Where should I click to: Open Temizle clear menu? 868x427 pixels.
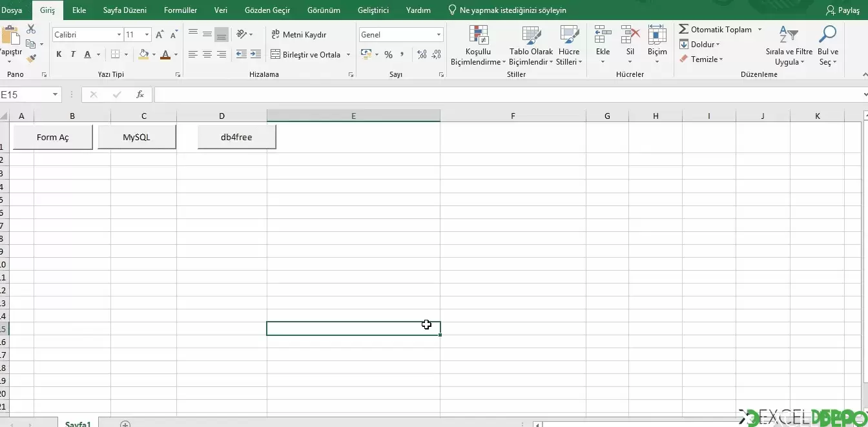click(x=701, y=59)
